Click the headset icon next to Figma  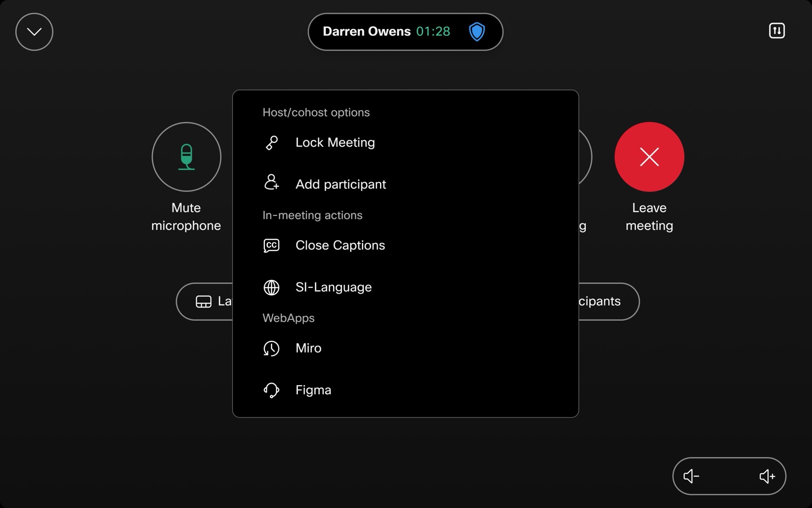(x=272, y=390)
